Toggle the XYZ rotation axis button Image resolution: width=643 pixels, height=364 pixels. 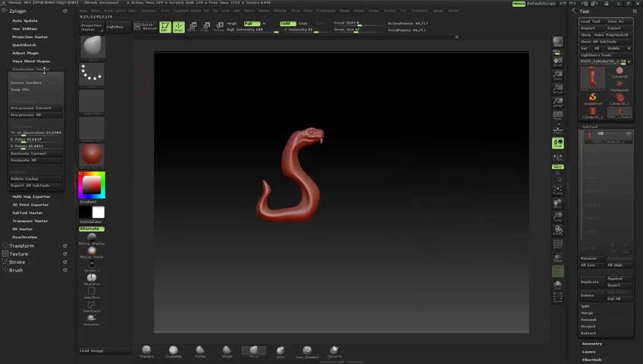(558, 167)
